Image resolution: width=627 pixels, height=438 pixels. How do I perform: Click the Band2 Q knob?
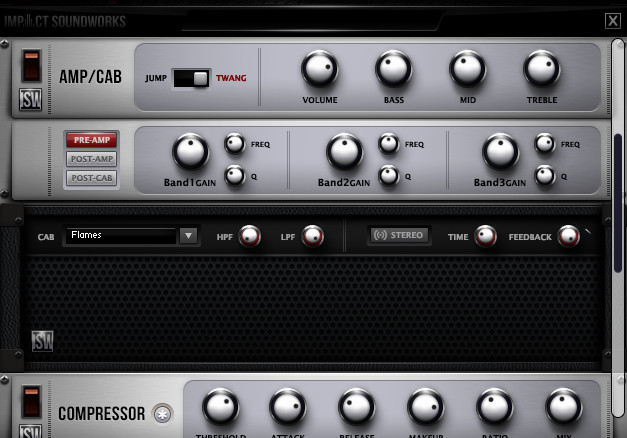tap(389, 176)
